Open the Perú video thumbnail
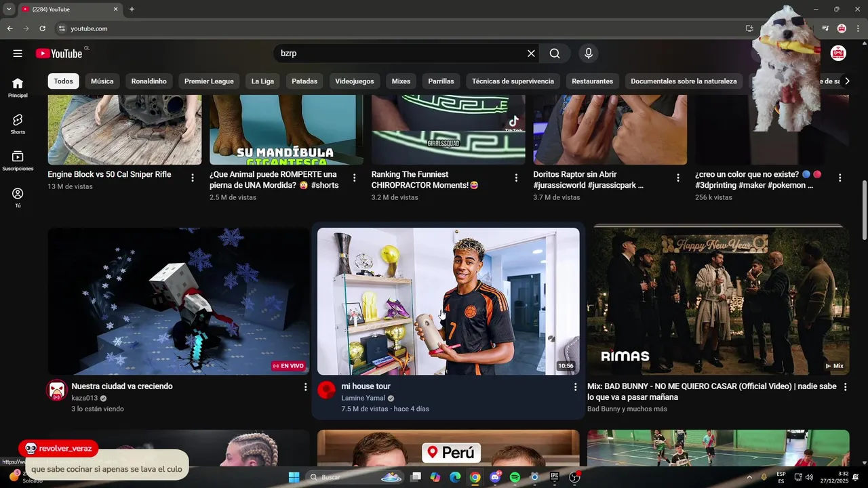The height and width of the screenshot is (488, 868). [448, 448]
